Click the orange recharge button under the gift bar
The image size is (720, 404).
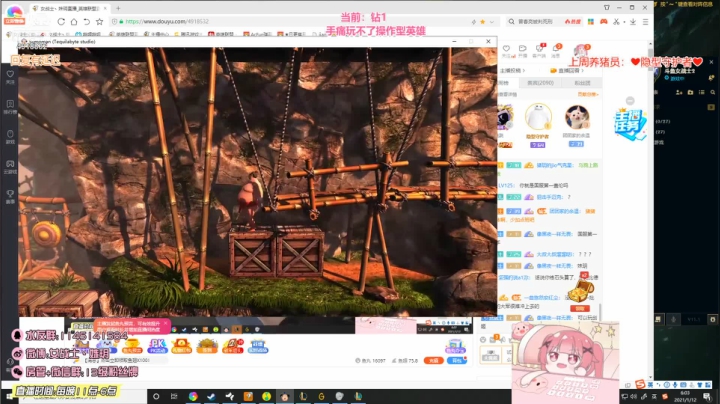point(433,360)
